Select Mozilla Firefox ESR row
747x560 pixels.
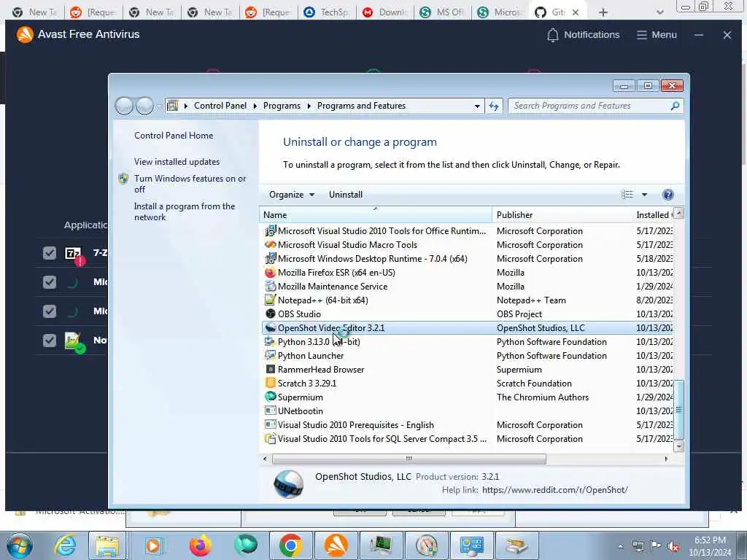pyautogui.click(x=467, y=273)
